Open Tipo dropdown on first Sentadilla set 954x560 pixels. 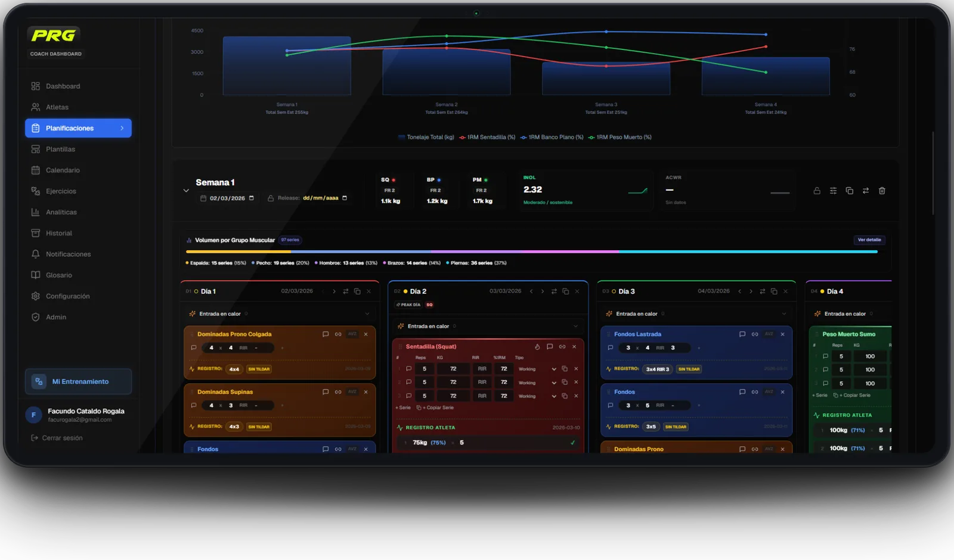pos(537,369)
